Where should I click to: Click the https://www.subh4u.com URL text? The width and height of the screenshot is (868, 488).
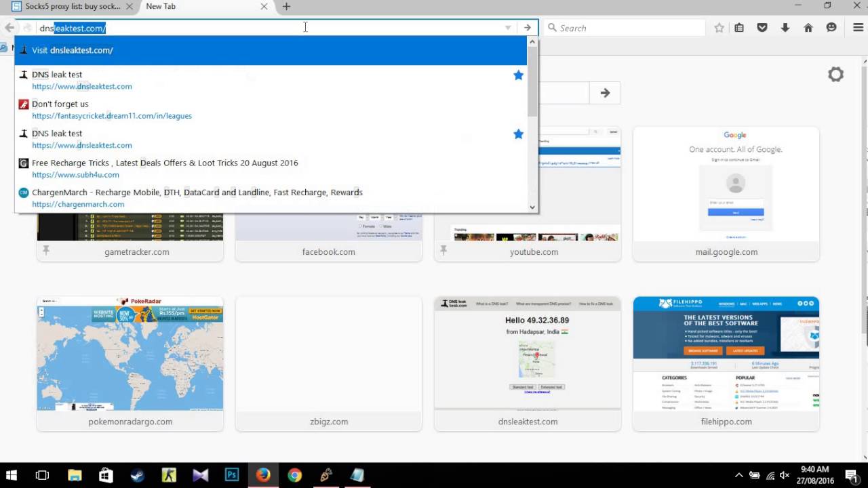coord(75,175)
